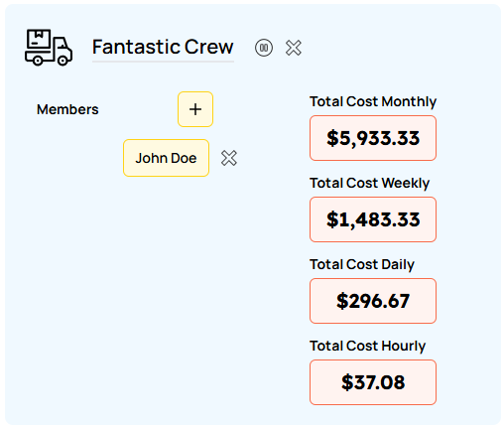Select the $1,483.33 weekly amount
The height and width of the screenshot is (429, 504).
373,219
